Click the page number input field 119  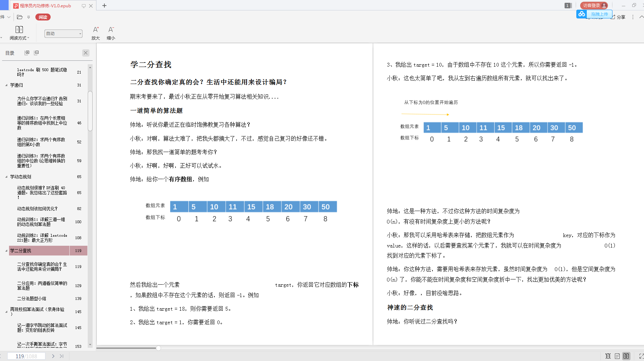26,356
